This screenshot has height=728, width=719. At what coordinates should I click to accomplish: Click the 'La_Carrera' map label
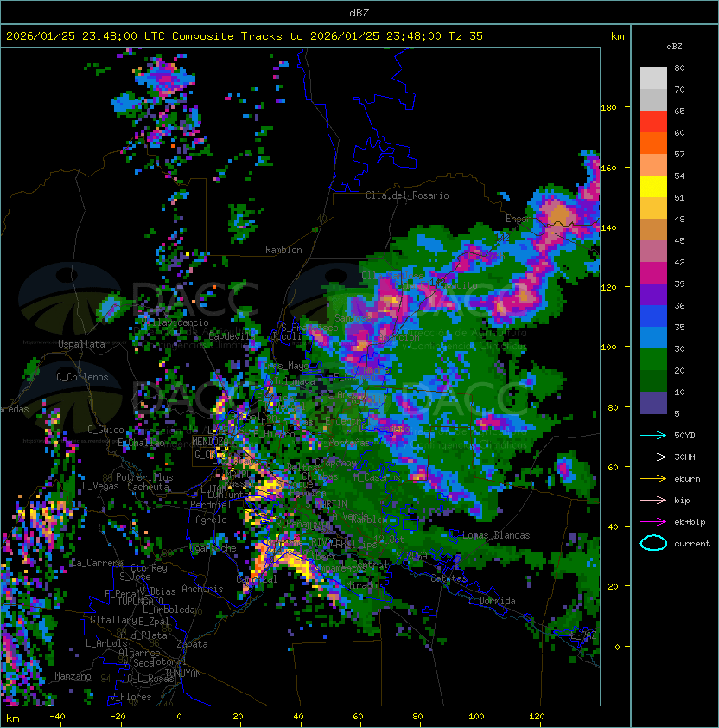[97, 563]
